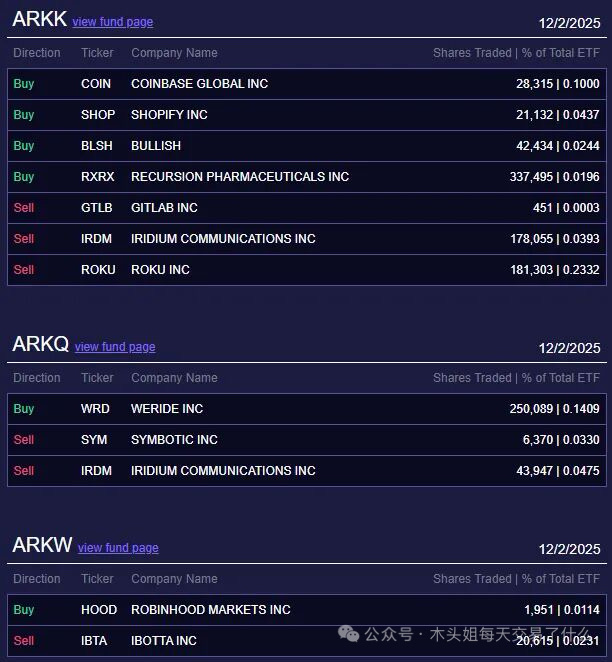Viewport: 612px width, 662px height.
Task: Click the ARKQ fund heading
Action: [41, 344]
